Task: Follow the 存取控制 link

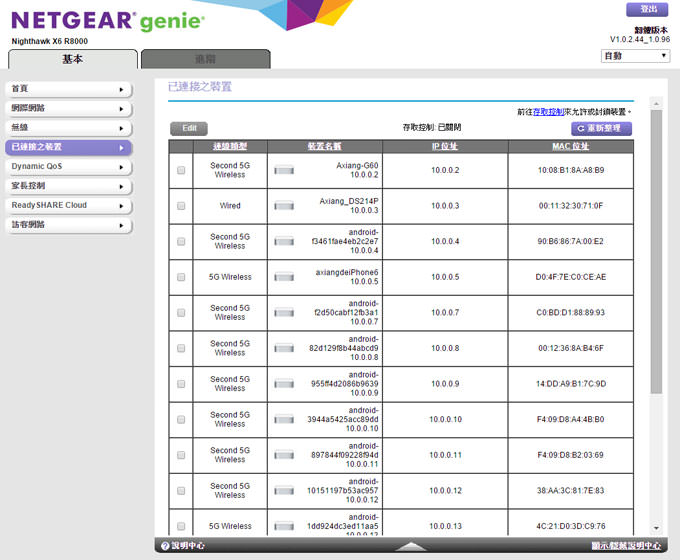Action: tap(549, 112)
